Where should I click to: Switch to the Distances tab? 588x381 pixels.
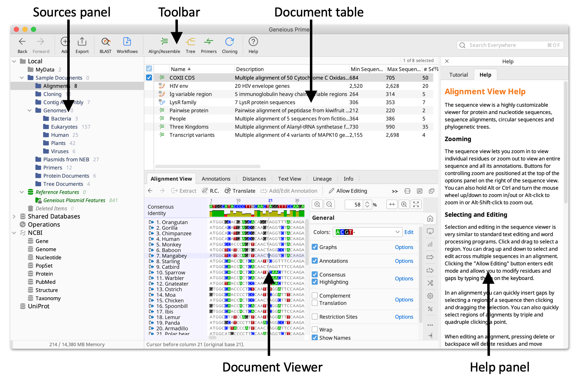click(254, 179)
